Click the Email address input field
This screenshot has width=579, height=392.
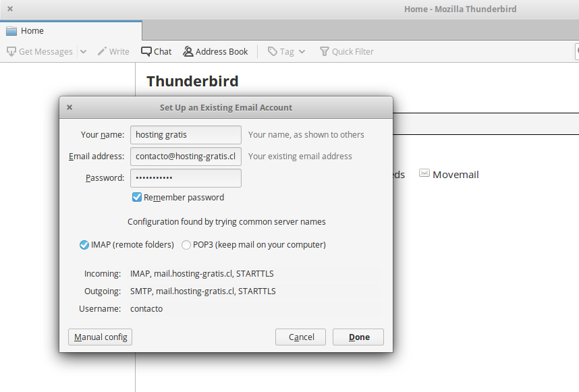click(x=186, y=157)
